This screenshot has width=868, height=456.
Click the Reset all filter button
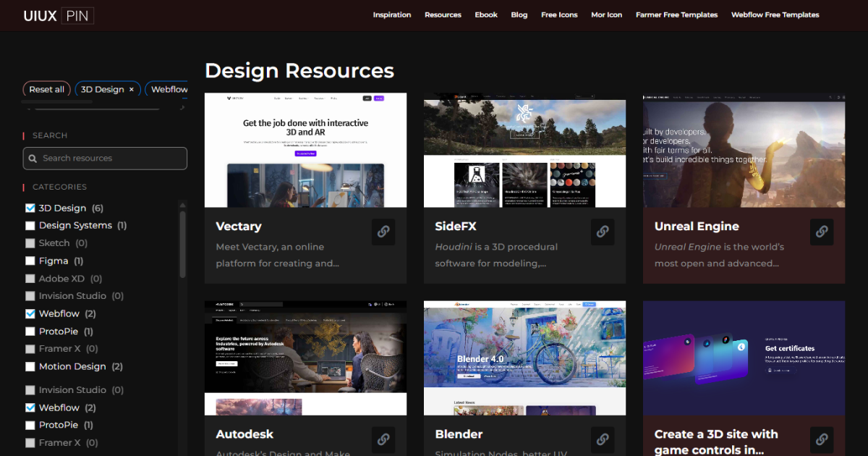[x=47, y=90]
